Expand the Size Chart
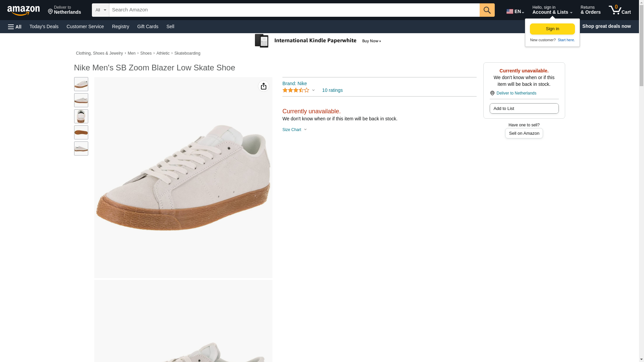Viewport: 644px width, 362px height. (294, 130)
